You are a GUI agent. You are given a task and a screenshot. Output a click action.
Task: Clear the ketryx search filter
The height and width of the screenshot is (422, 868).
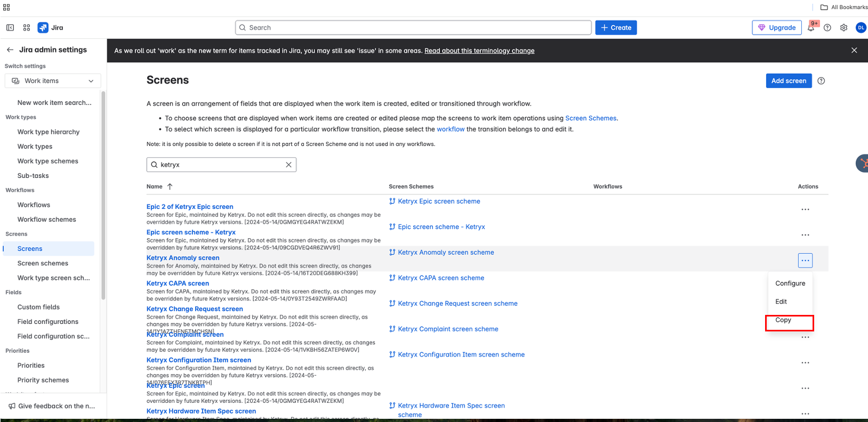[x=288, y=165]
